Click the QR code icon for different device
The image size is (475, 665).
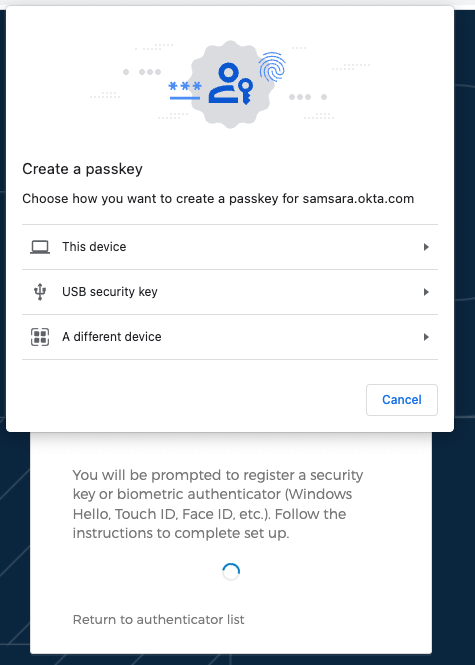[40, 337]
